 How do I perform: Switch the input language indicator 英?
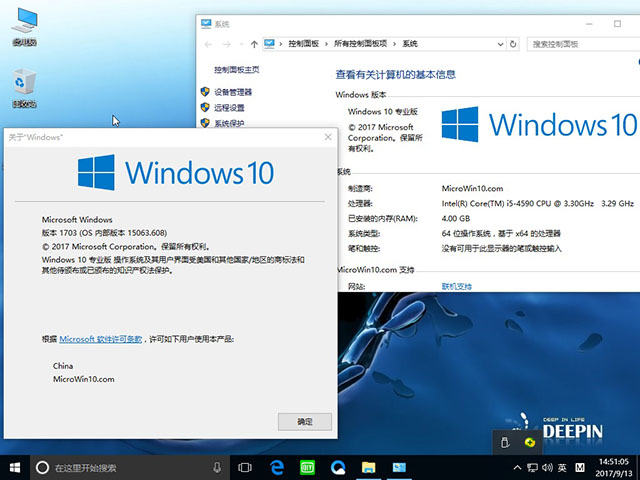pyautogui.click(x=562, y=468)
